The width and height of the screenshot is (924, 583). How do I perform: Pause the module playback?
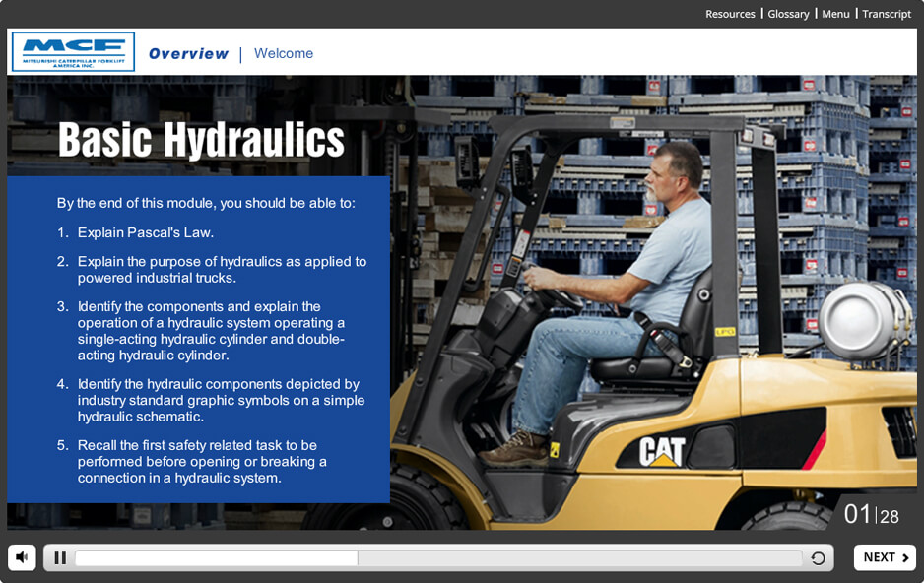[60, 558]
